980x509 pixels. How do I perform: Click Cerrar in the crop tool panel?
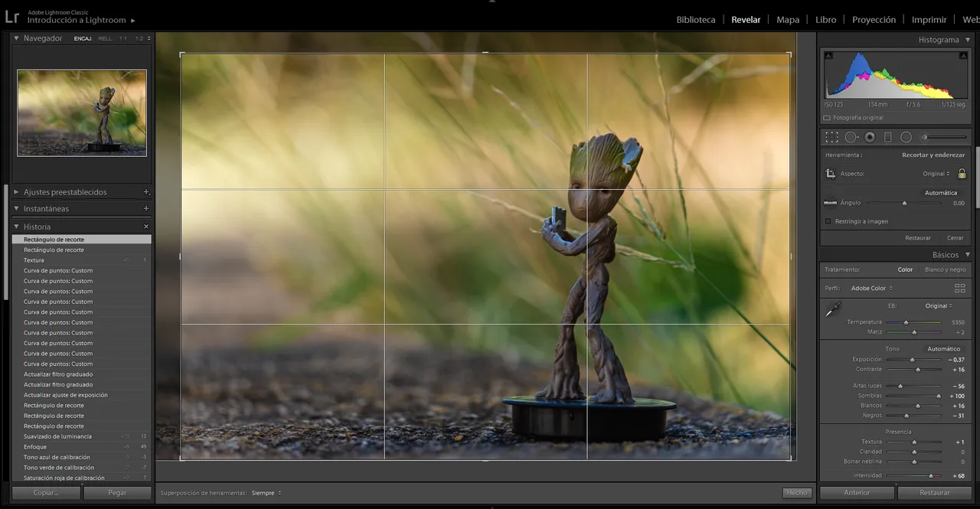click(955, 238)
